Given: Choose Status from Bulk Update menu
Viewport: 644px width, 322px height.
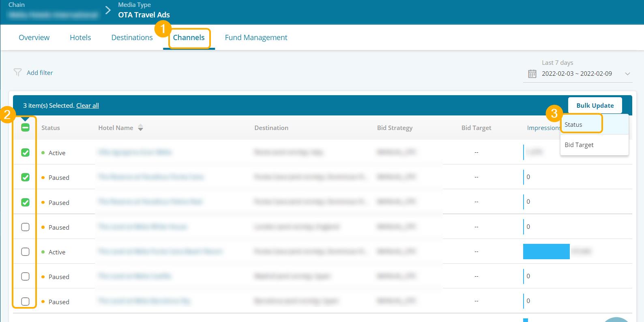Looking at the screenshot, I should (x=594, y=124).
